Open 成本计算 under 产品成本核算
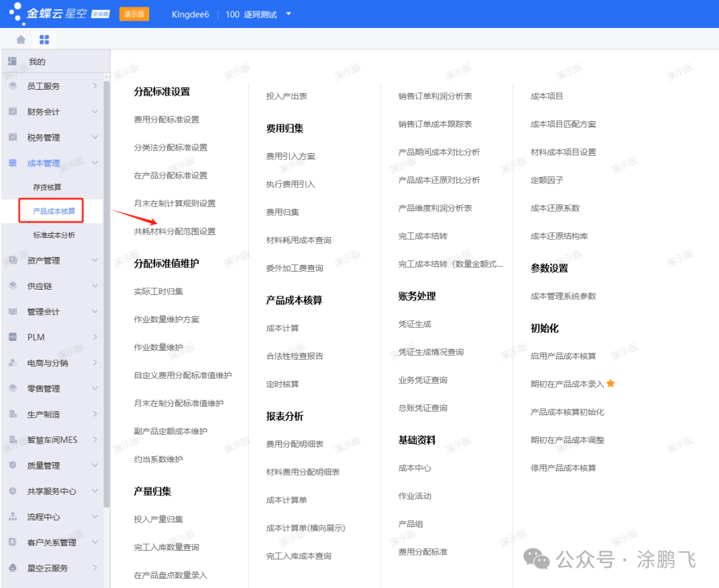The image size is (719, 588). (x=282, y=328)
